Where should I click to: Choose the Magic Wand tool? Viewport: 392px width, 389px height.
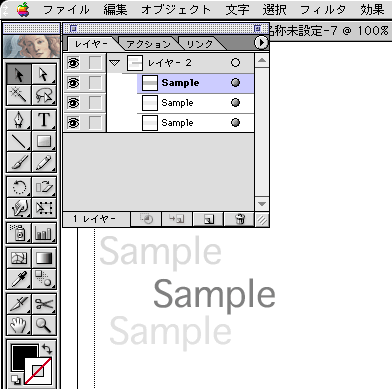[19, 95]
